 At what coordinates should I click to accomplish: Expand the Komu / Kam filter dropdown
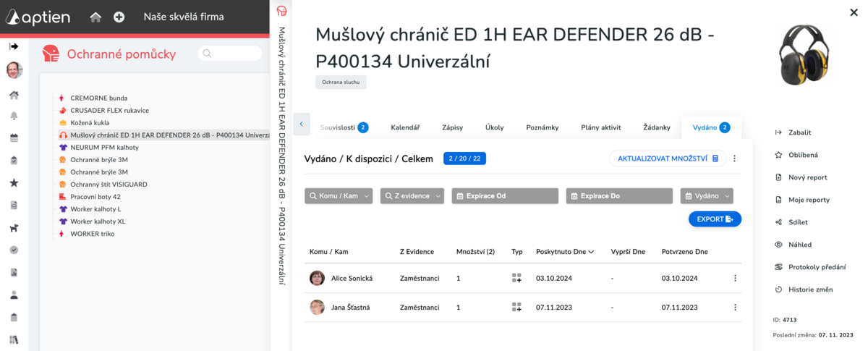[x=339, y=195]
